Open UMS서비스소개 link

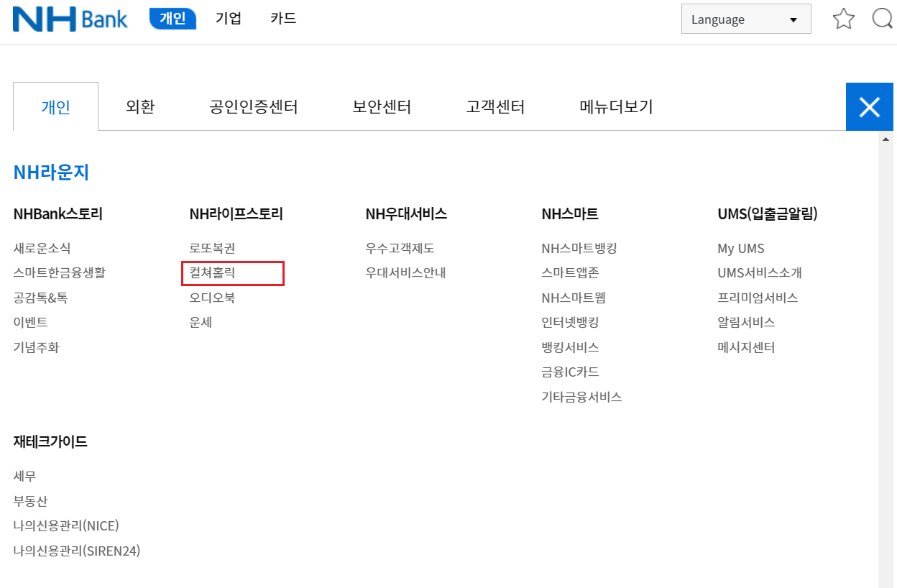760,272
